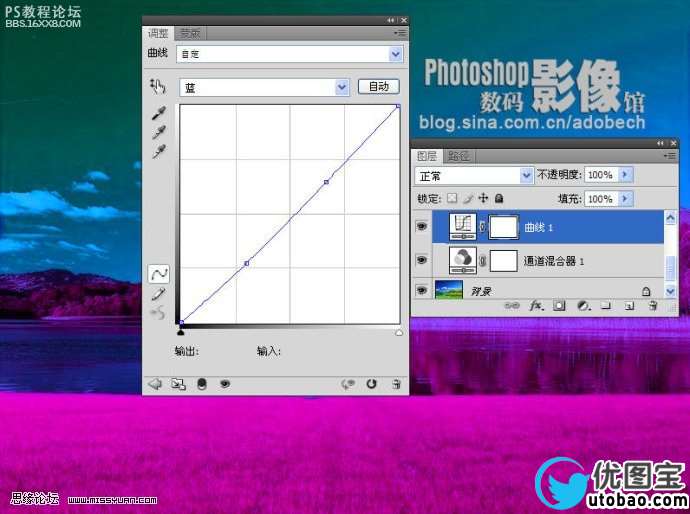Screen dimensions: 690x514
Task: Switch to the 路径 tab
Action: (x=459, y=156)
